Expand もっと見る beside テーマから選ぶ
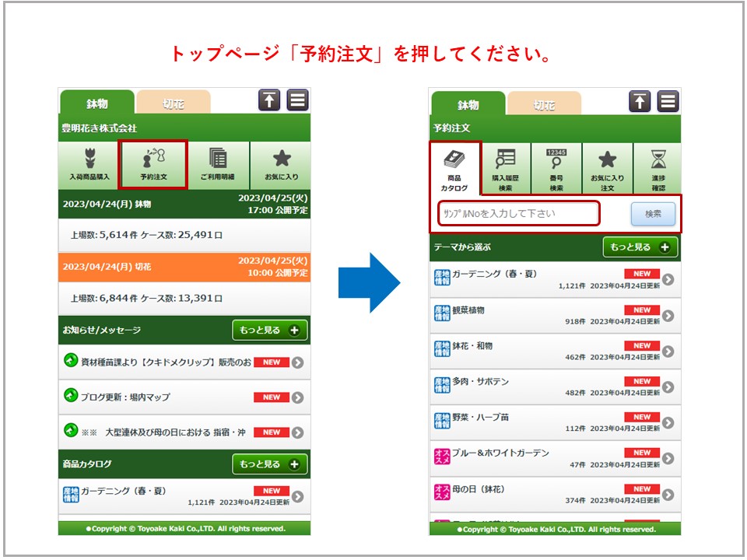Image resolution: width=747 pixels, height=560 pixels. click(x=640, y=247)
